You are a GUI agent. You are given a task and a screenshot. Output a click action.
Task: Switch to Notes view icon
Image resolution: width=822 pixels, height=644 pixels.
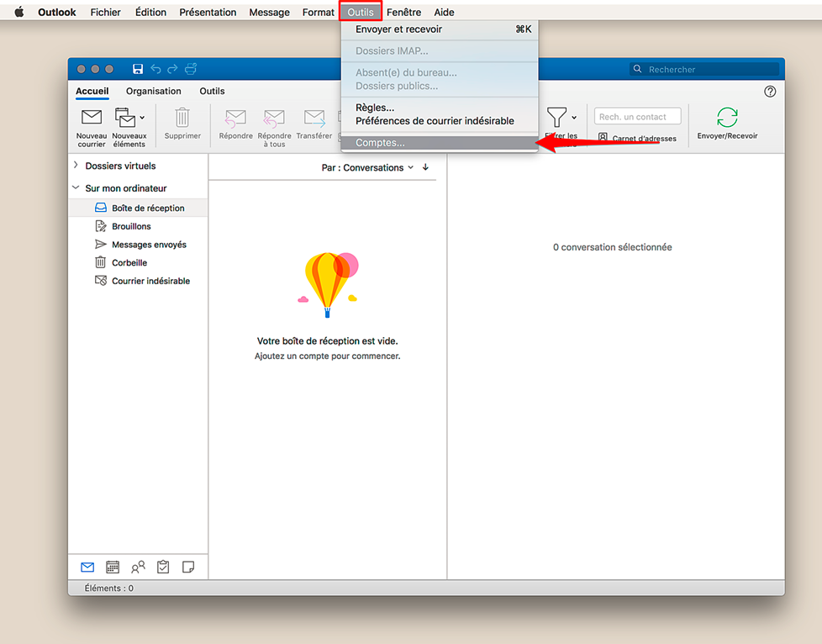pos(188,567)
